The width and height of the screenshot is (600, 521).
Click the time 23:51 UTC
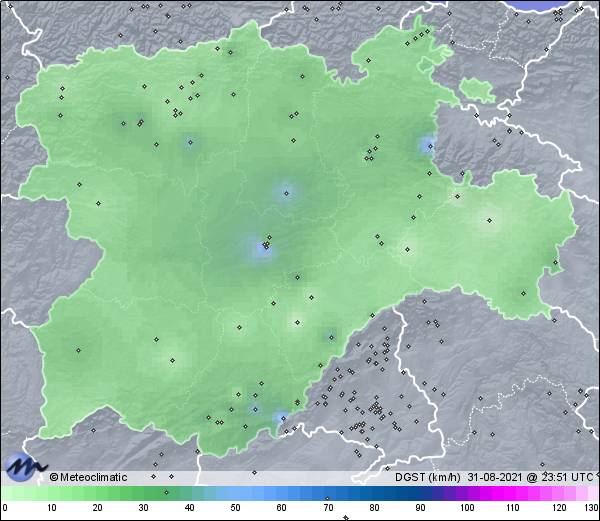567,477
